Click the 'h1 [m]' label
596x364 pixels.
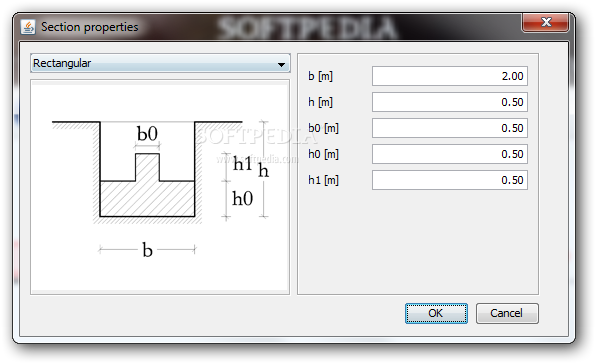tap(323, 180)
